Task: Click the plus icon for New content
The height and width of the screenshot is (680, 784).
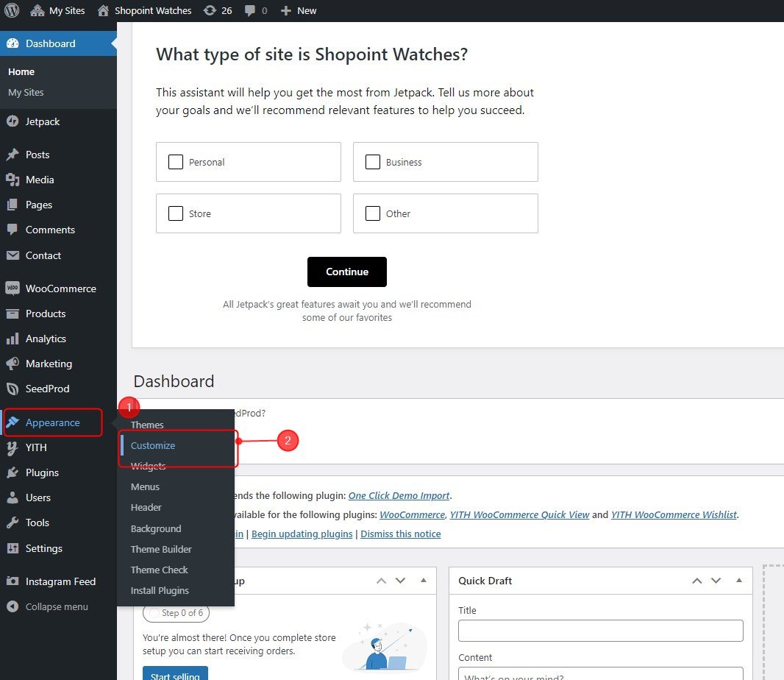Action: (285, 10)
